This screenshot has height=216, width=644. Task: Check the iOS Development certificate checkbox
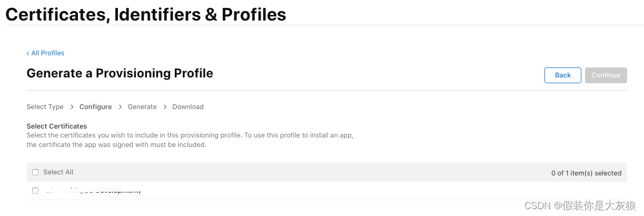coord(35,191)
